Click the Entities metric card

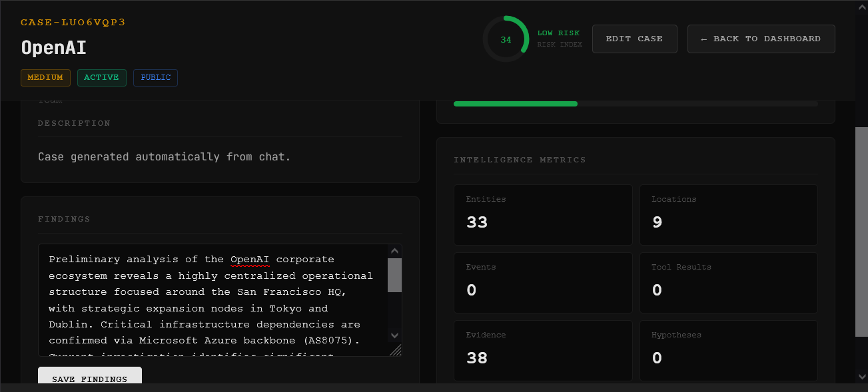pyautogui.click(x=543, y=214)
